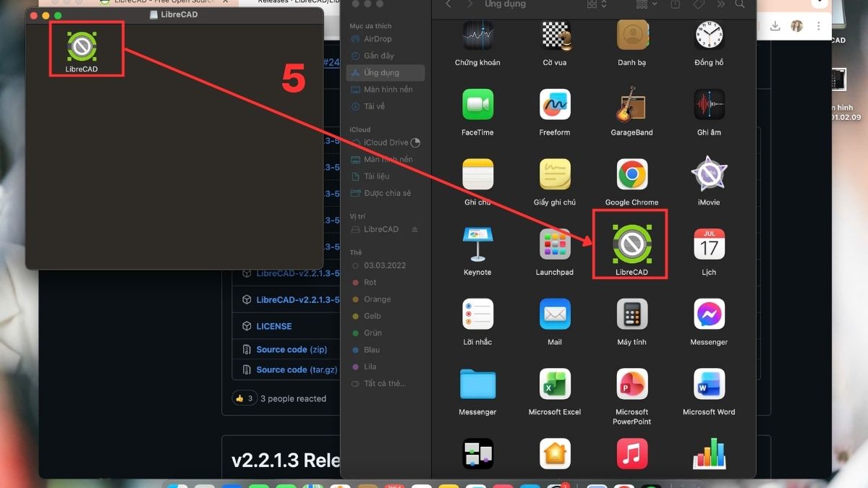The height and width of the screenshot is (488, 868).
Task: Open the Lịch calendar app
Action: pyautogui.click(x=709, y=244)
